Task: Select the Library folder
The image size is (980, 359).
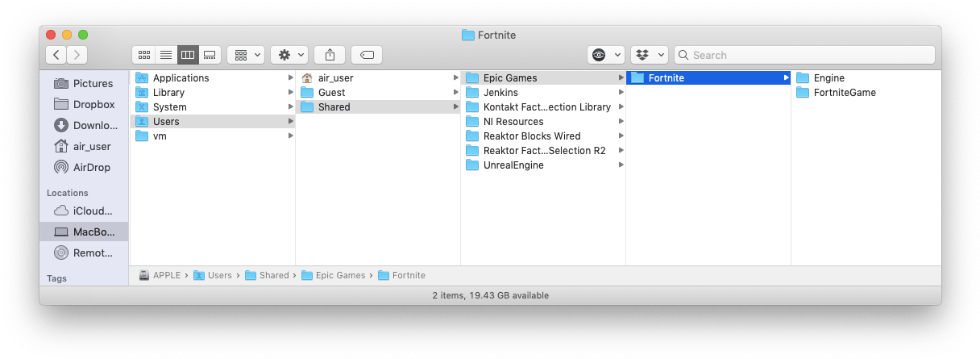Action: 213,92
